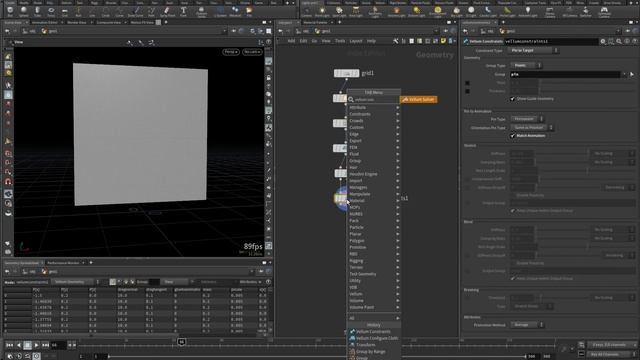The width and height of the screenshot is (640, 360).
Task: Choose Vellum Configure Cloth from History
Action: tap(373, 338)
